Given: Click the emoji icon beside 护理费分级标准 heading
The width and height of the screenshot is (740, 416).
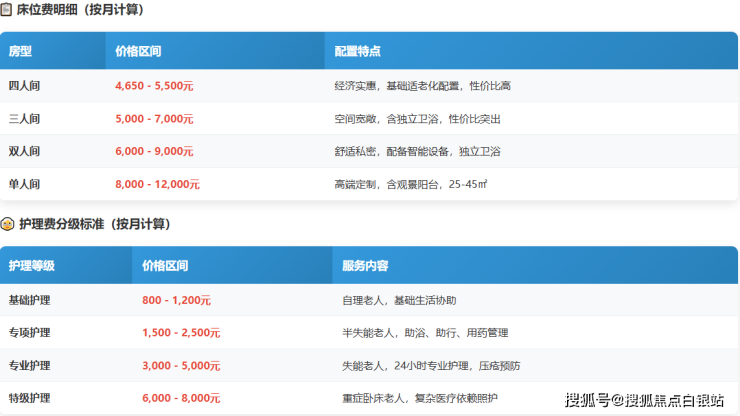Looking at the screenshot, I should (x=7, y=224).
